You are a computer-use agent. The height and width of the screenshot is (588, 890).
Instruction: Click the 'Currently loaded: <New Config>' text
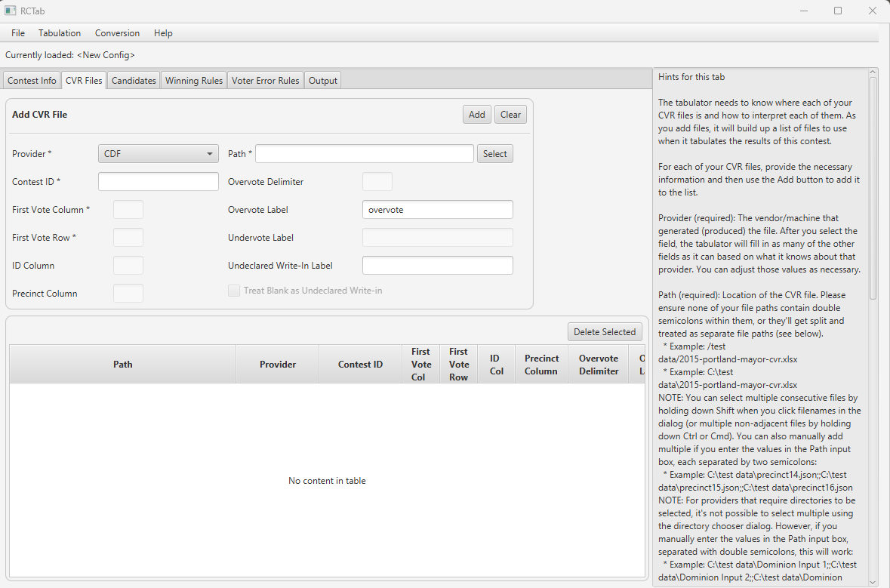click(x=69, y=55)
